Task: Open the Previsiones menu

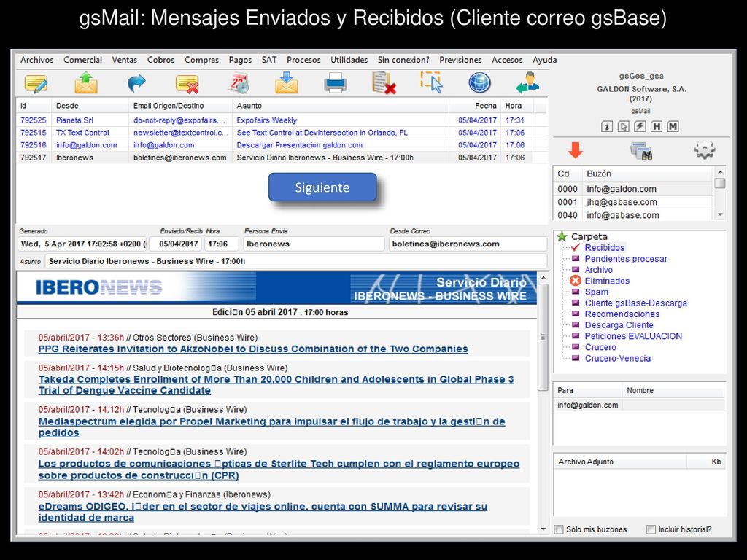Action: 460,60
